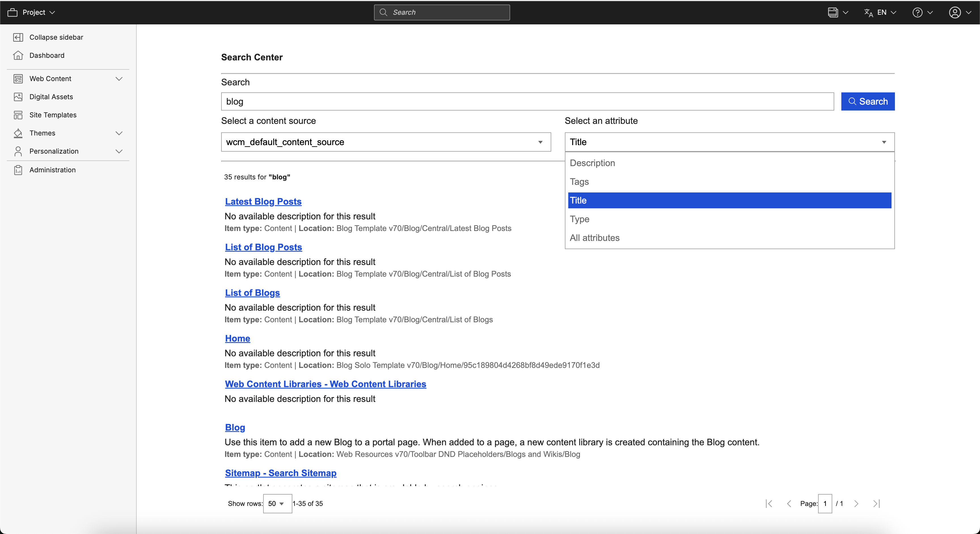
Task: Expand the Themes sidebar section
Action: [119, 133]
